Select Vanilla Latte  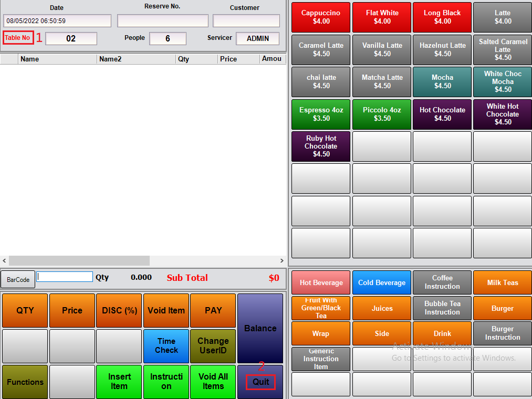pyautogui.click(x=382, y=49)
